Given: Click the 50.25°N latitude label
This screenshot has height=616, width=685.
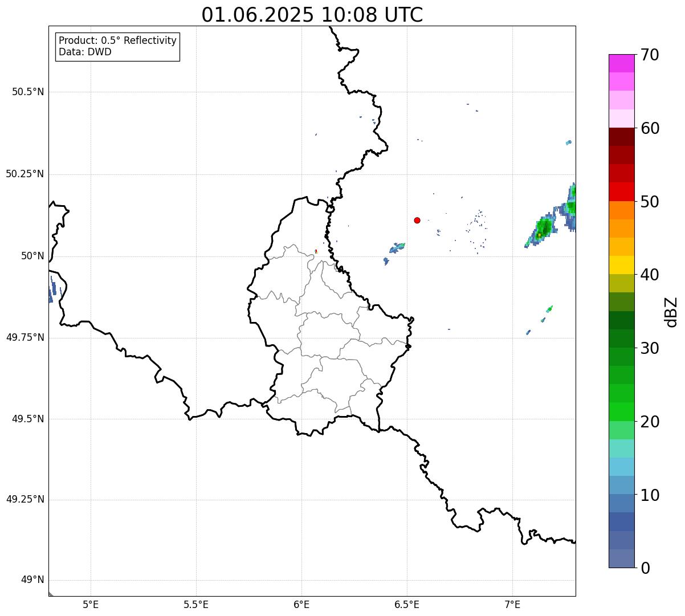Looking at the screenshot, I should (25, 174).
